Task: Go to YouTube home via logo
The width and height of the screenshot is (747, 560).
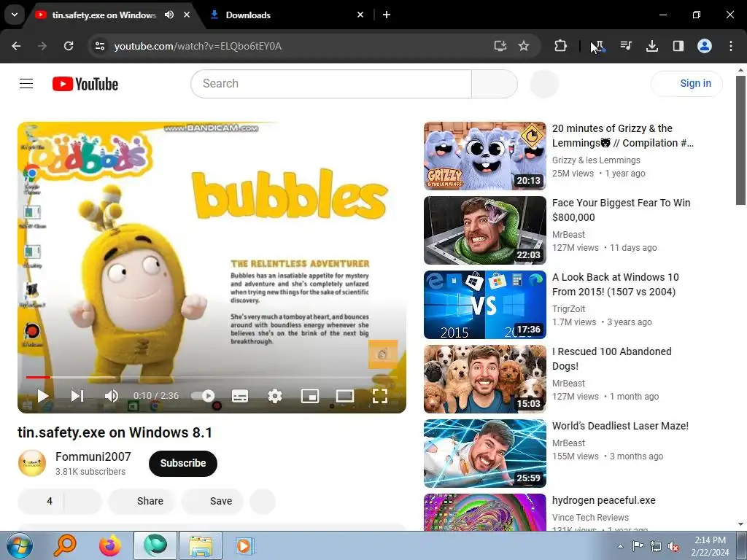Action: pos(85,84)
